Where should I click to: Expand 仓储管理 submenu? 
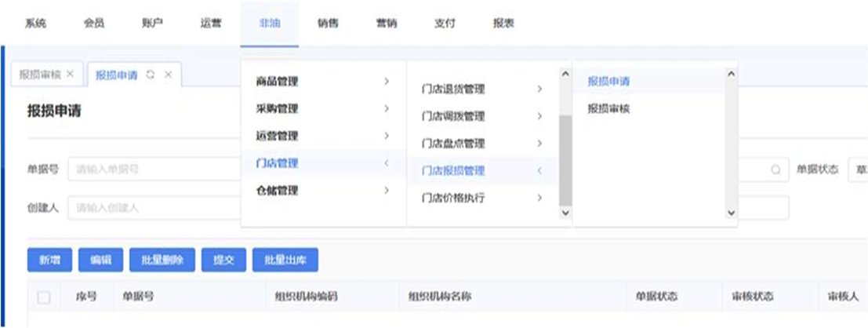322,191
